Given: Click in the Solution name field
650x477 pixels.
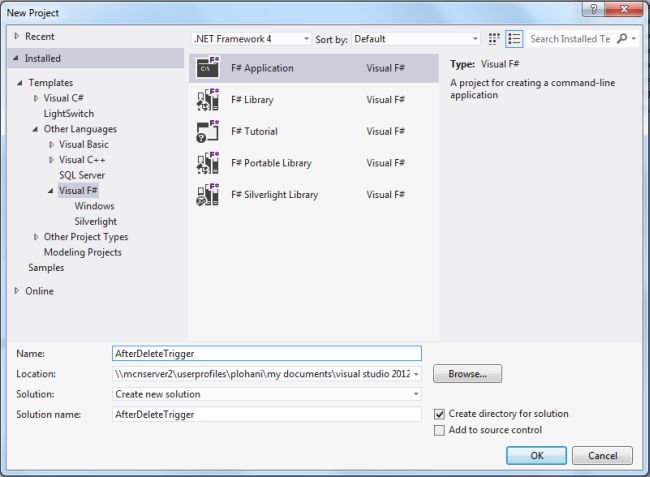Looking at the screenshot, I should 267,414.
